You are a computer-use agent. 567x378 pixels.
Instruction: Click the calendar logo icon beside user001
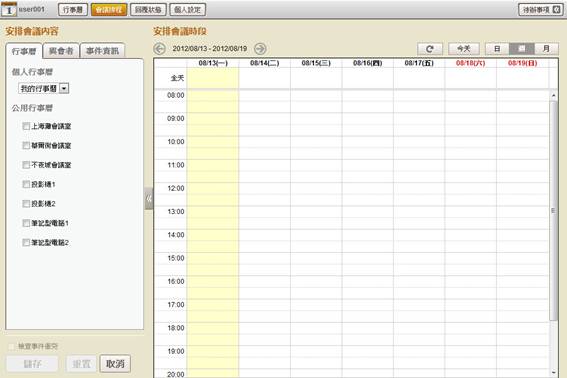pyautogui.click(x=9, y=9)
